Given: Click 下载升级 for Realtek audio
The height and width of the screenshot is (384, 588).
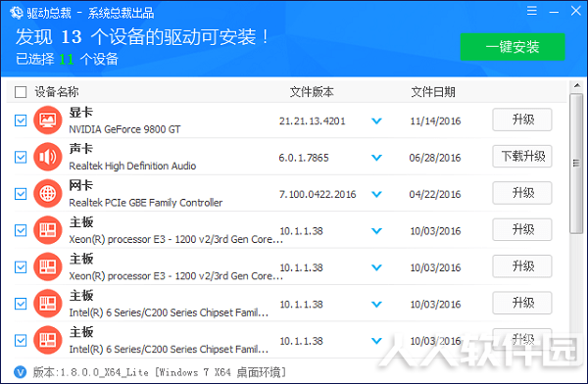Looking at the screenshot, I should 522,157.
